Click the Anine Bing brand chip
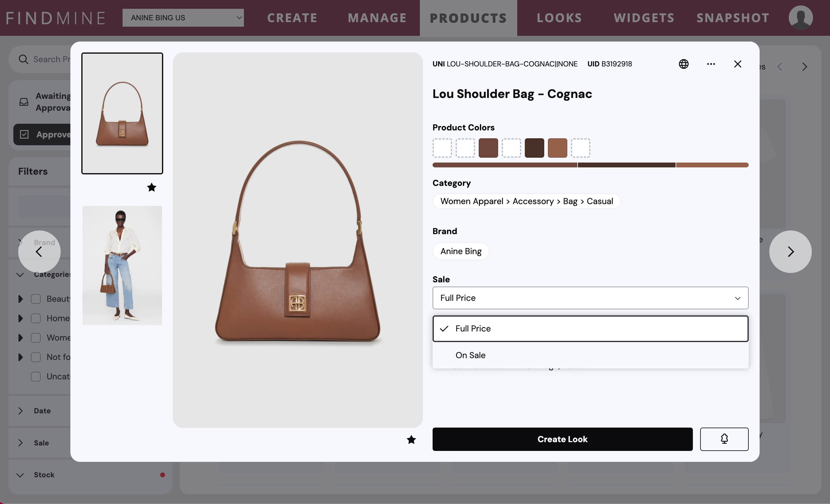The image size is (830, 504). tap(461, 251)
